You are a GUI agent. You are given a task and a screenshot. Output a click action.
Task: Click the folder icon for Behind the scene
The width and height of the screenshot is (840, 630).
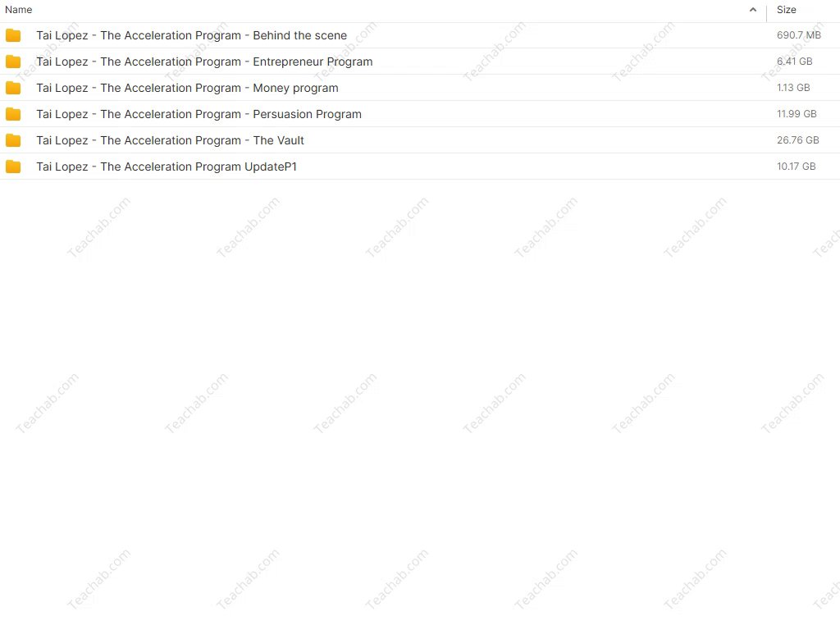coord(13,35)
